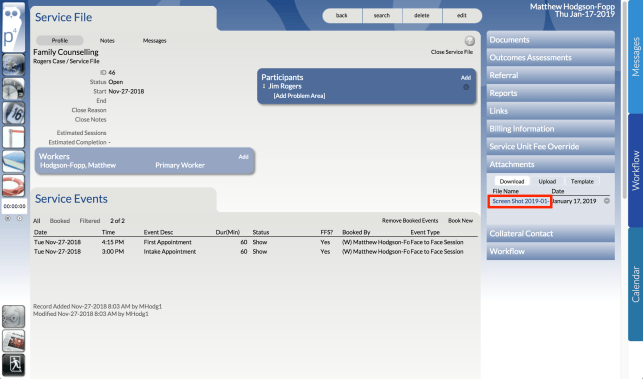The height and width of the screenshot is (379, 643).
Task: Open the clock icon in left sidebar
Action: coord(13,89)
